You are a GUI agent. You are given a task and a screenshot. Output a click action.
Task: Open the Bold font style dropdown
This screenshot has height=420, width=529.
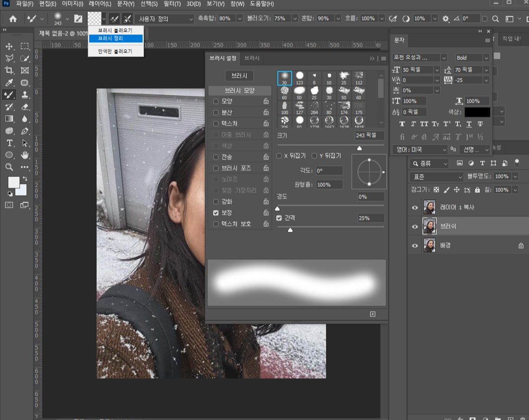(472, 58)
